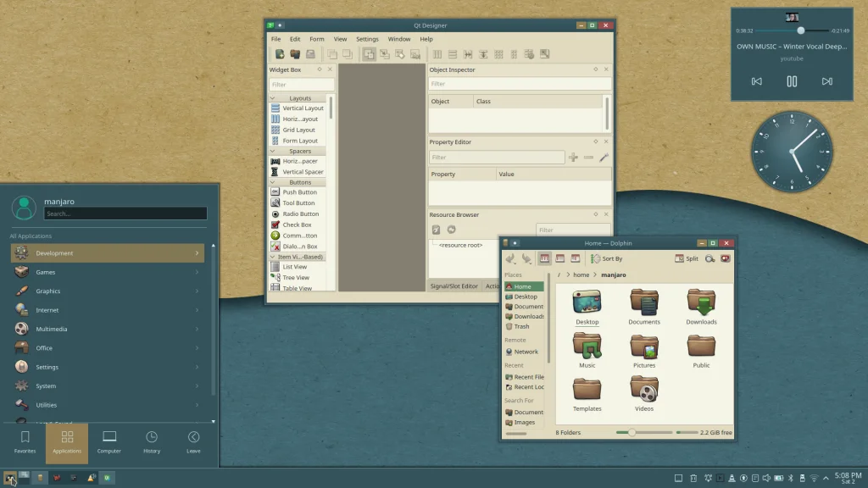Image resolution: width=868 pixels, height=488 pixels.
Task: Click the New Form icon in Qt Designer toolbar
Action: 279,54
